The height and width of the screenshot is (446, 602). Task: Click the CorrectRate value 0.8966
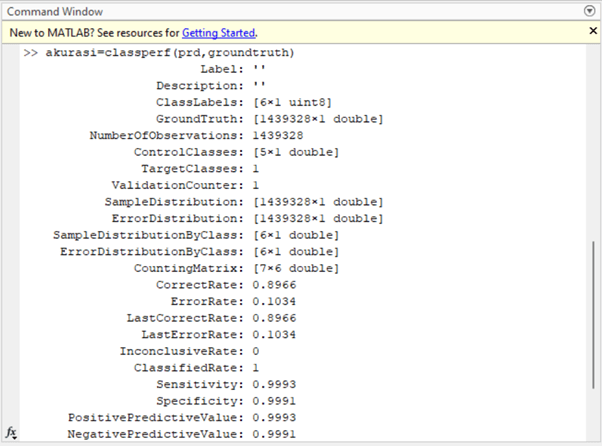[x=274, y=285]
